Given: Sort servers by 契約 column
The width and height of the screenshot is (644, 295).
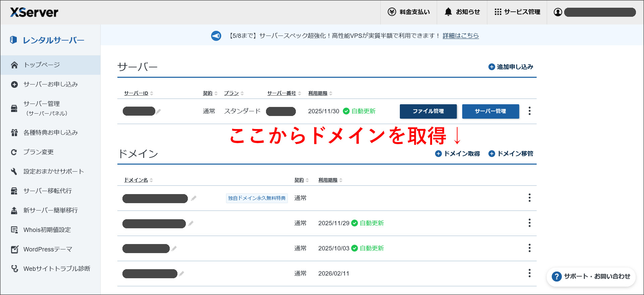Looking at the screenshot, I should [x=210, y=93].
